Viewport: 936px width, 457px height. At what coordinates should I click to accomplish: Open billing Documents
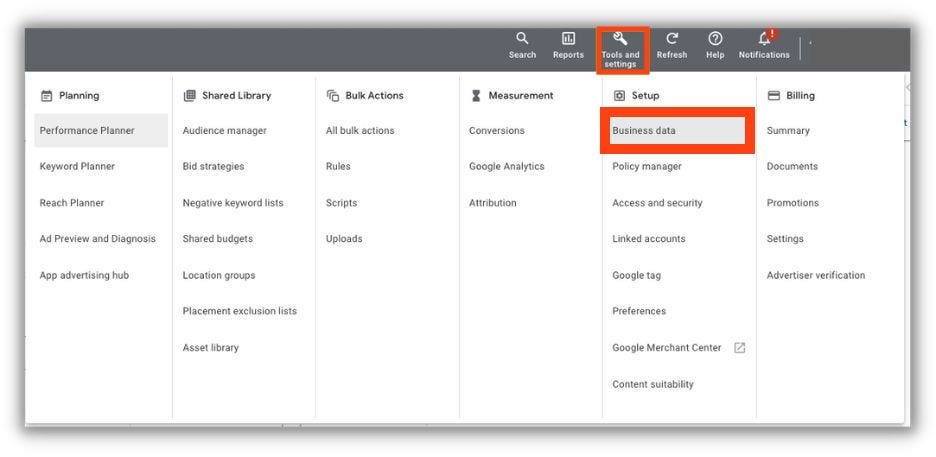click(x=792, y=166)
